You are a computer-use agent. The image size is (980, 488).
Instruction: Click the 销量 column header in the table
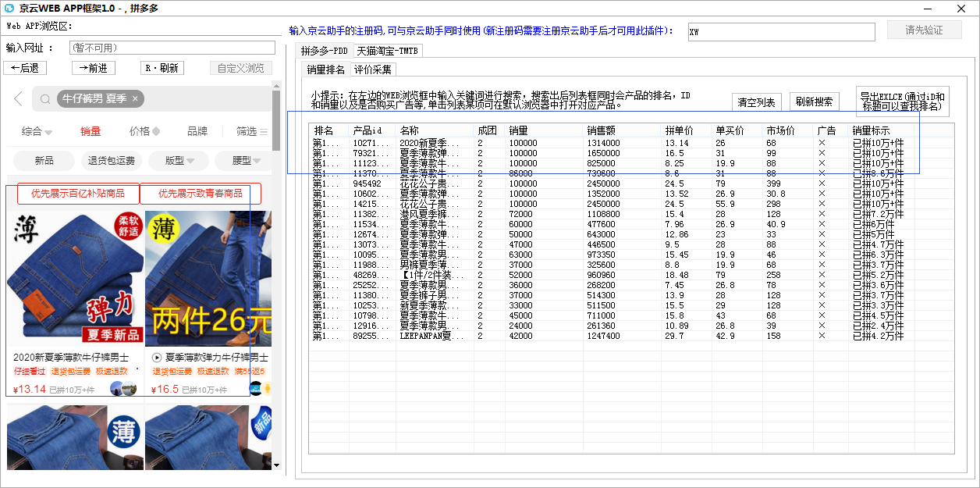pyautogui.click(x=545, y=130)
